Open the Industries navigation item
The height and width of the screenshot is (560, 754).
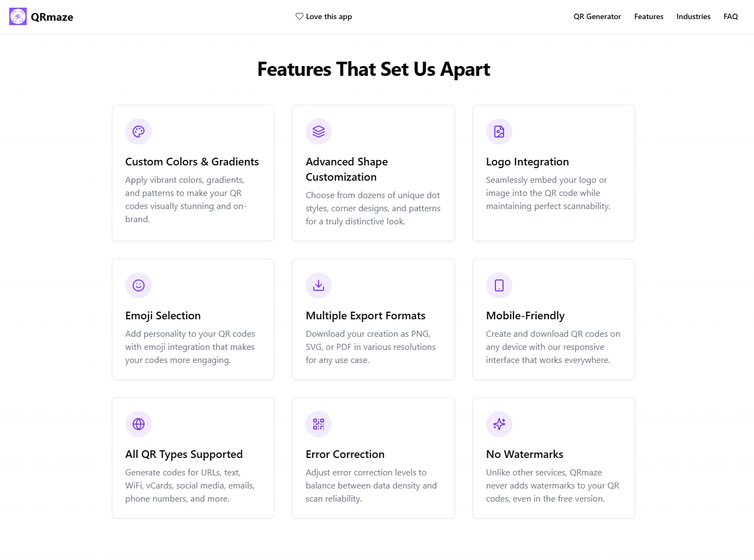(x=693, y=16)
